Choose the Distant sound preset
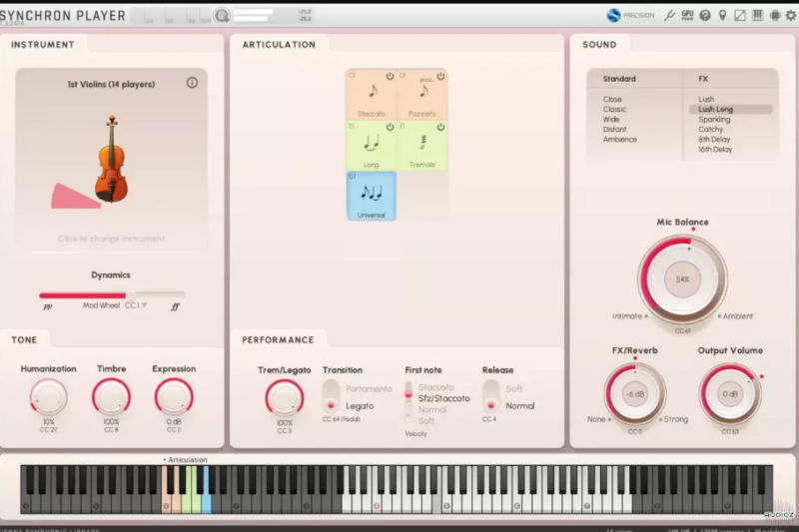 click(614, 130)
